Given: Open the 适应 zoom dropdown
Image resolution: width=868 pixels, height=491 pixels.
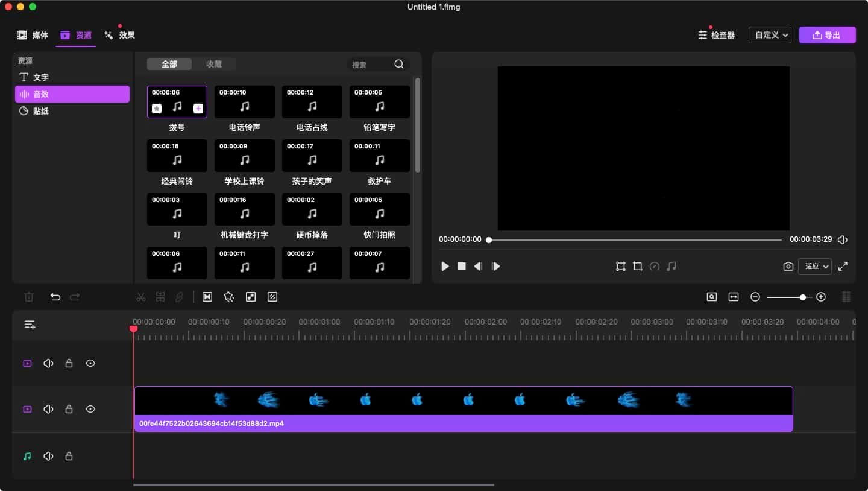Looking at the screenshot, I should pos(815,266).
